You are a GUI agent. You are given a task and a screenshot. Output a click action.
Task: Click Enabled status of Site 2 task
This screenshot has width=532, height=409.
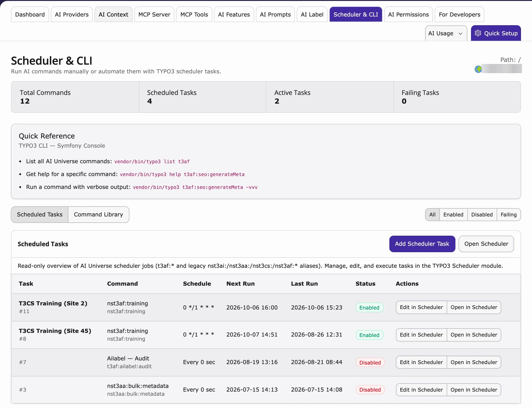[369, 307]
